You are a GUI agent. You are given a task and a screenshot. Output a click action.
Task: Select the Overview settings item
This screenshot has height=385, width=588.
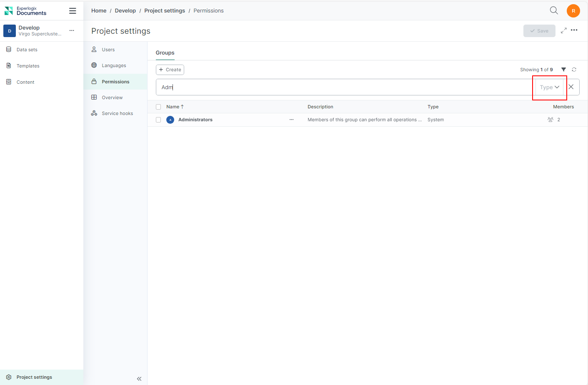[115, 97]
